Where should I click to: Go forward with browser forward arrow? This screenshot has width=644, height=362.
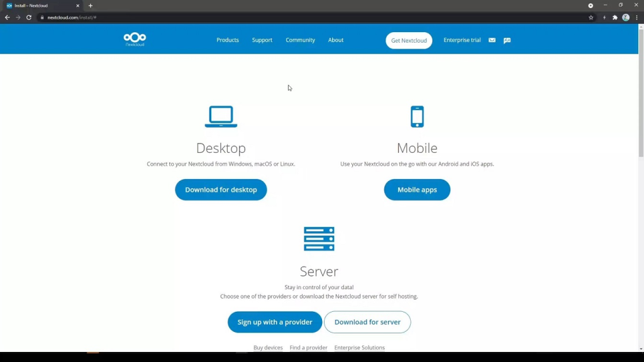[x=18, y=18]
